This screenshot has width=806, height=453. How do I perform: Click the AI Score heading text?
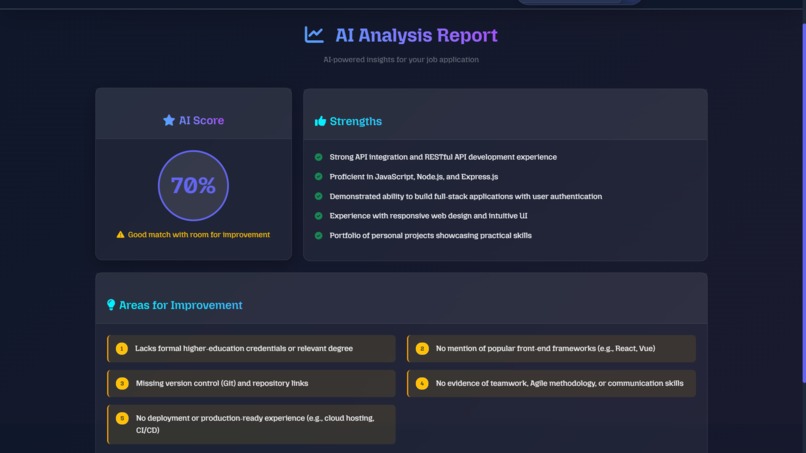(202, 120)
